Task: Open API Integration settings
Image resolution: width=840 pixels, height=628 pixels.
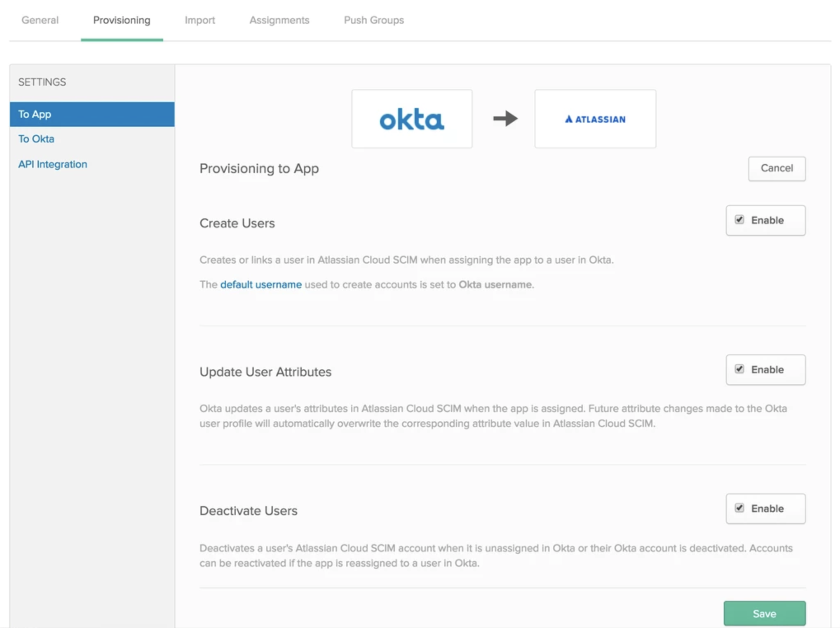Action: point(52,164)
